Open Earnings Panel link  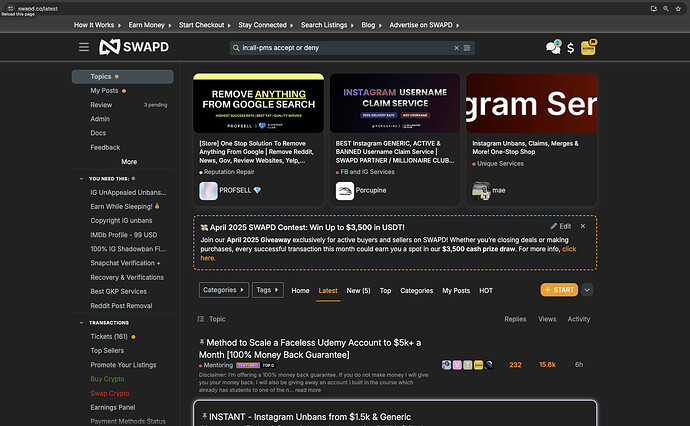[113, 408]
